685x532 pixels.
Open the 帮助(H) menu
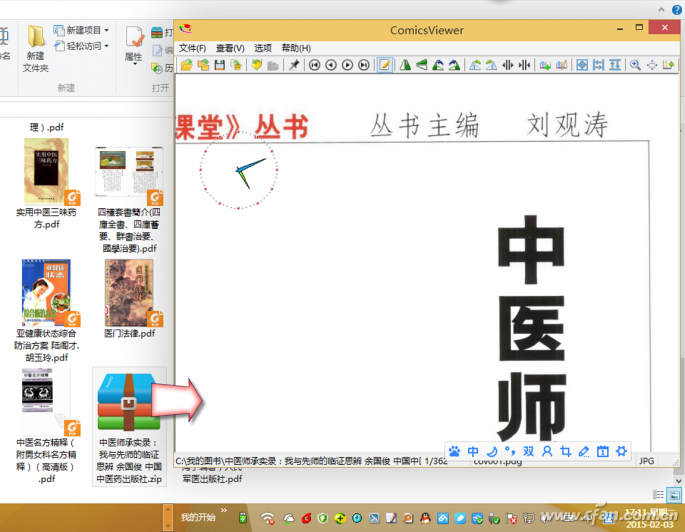tap(296, 48)
